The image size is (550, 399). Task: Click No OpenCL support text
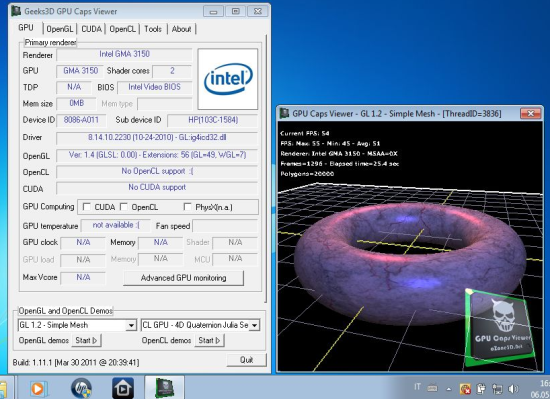pyautogui.click(x=157, y=171)
